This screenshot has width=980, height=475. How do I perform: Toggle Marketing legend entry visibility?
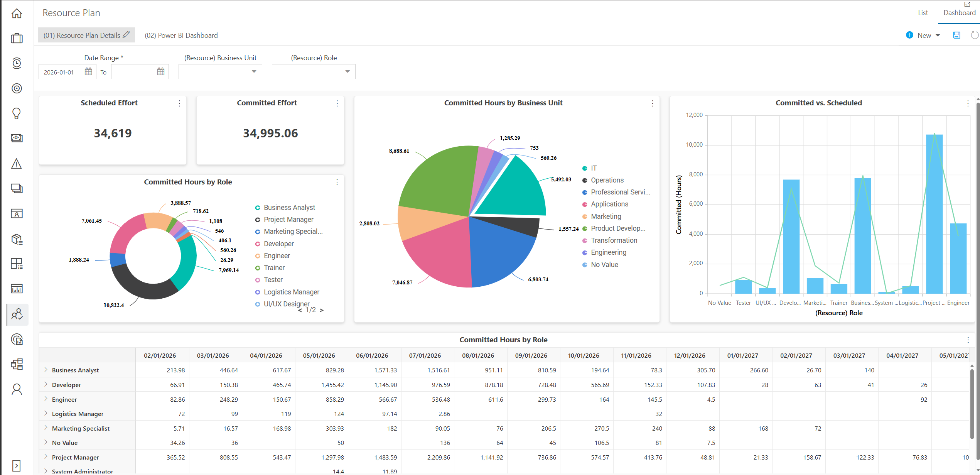602,216
